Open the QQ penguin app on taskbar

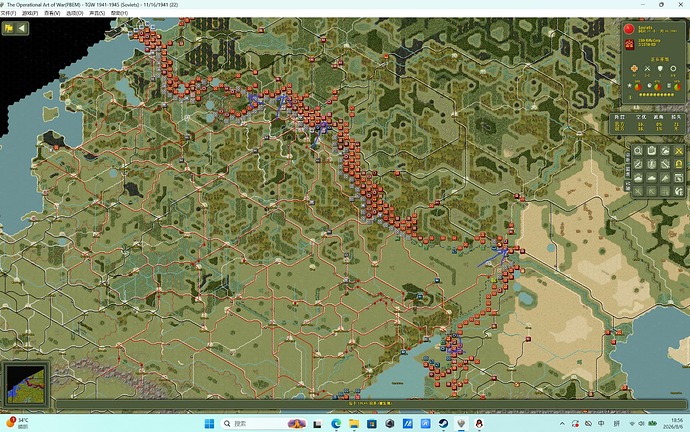pos(479,423)
